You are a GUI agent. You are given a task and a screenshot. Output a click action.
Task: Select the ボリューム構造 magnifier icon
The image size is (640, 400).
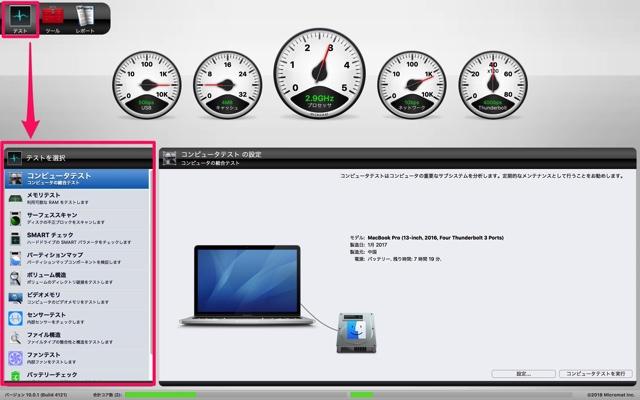tap(16, 278)
